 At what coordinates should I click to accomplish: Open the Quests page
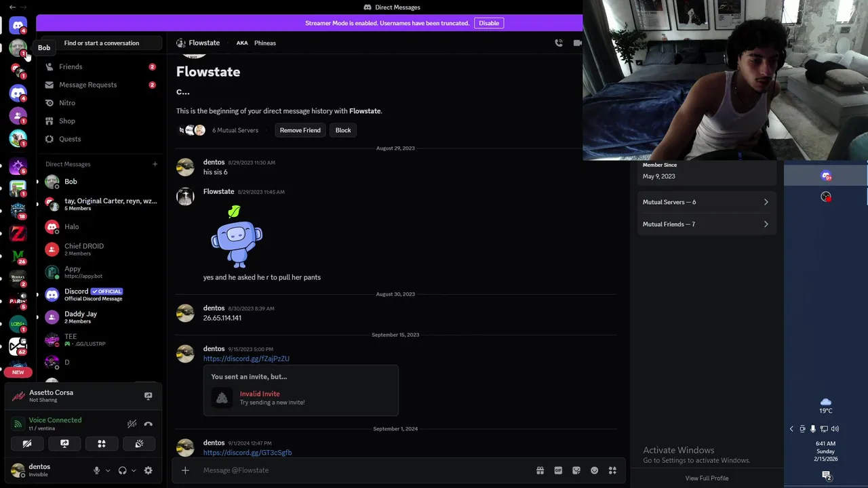pyautogui.click(x=100, y=139)
